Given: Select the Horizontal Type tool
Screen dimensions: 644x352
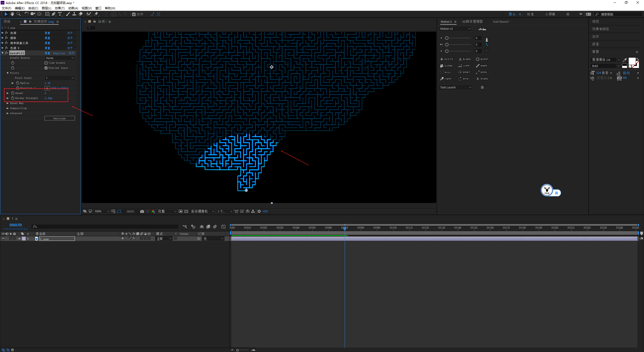Looking at the screenshot, I should point(60,14).
